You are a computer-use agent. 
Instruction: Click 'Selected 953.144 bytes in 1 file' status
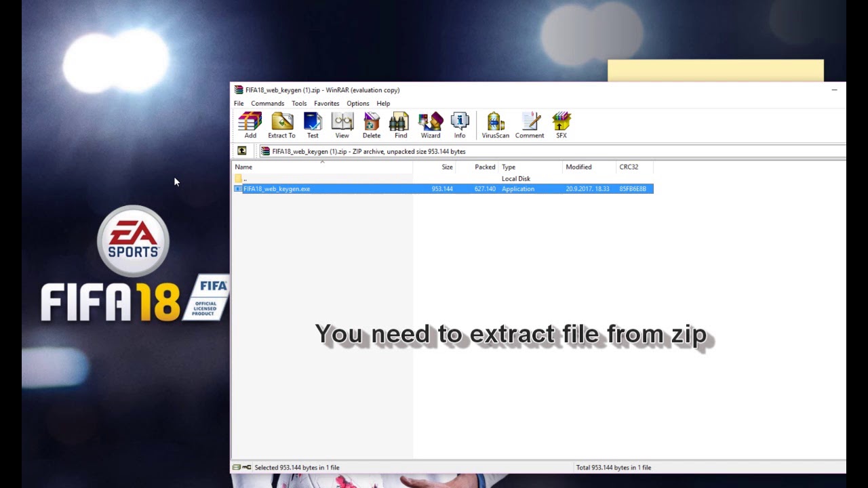[297, 468]
